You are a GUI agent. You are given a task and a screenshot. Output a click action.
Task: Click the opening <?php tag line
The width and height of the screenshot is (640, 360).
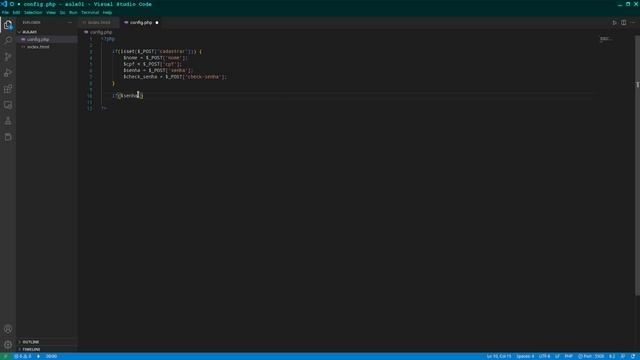click(109, 39)
